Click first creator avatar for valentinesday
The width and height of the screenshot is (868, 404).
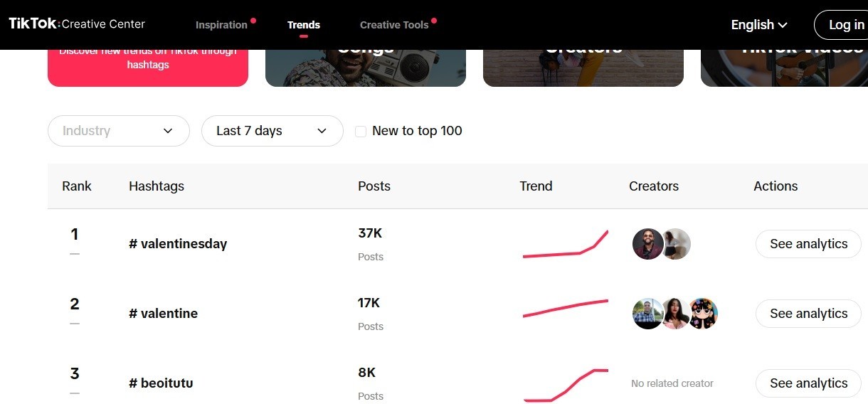[647, 244]
